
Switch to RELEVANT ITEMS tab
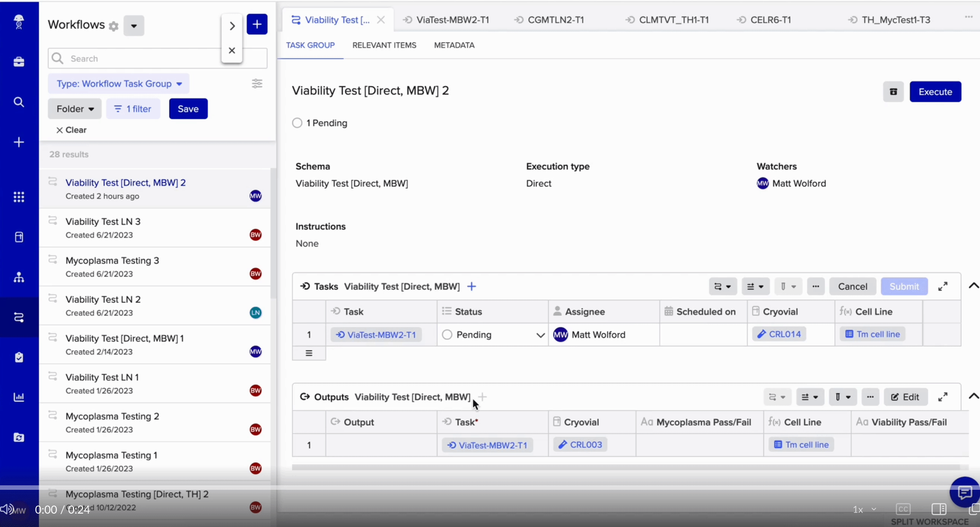tap(384, 45)
